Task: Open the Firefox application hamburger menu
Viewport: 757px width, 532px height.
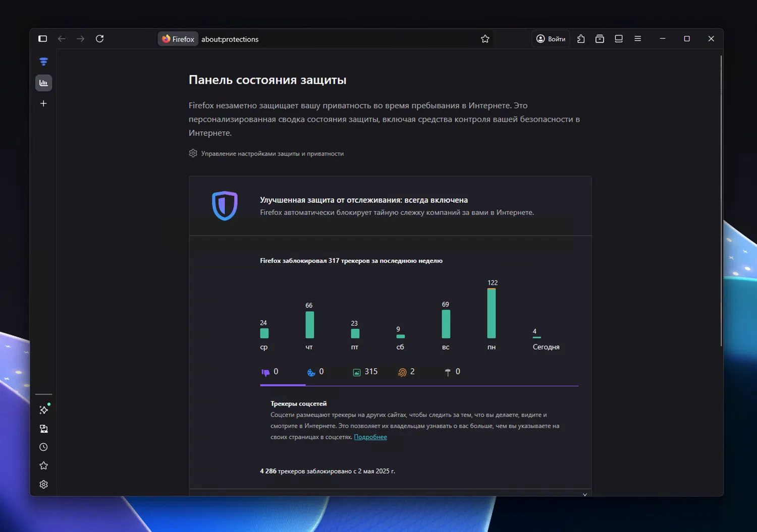Action: [x=638, y=39]
